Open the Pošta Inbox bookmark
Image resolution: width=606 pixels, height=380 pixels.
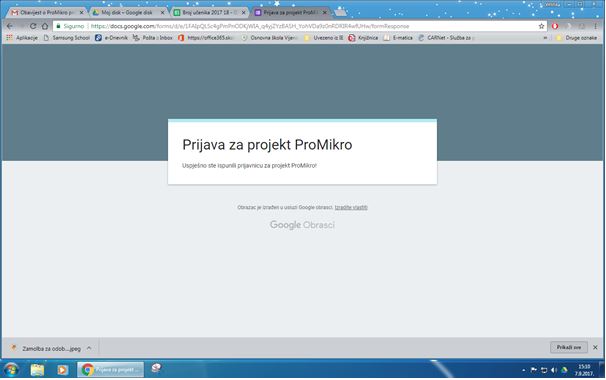coord(153,38)
